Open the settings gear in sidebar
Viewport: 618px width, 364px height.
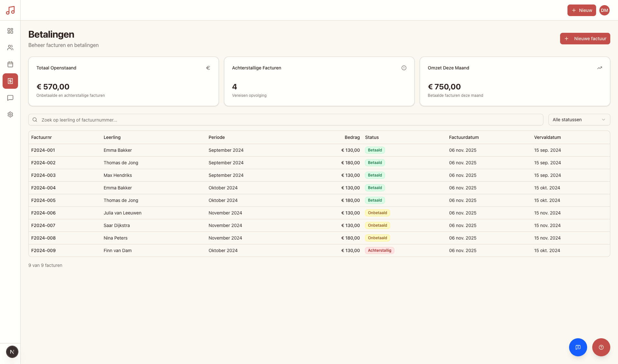10,114
